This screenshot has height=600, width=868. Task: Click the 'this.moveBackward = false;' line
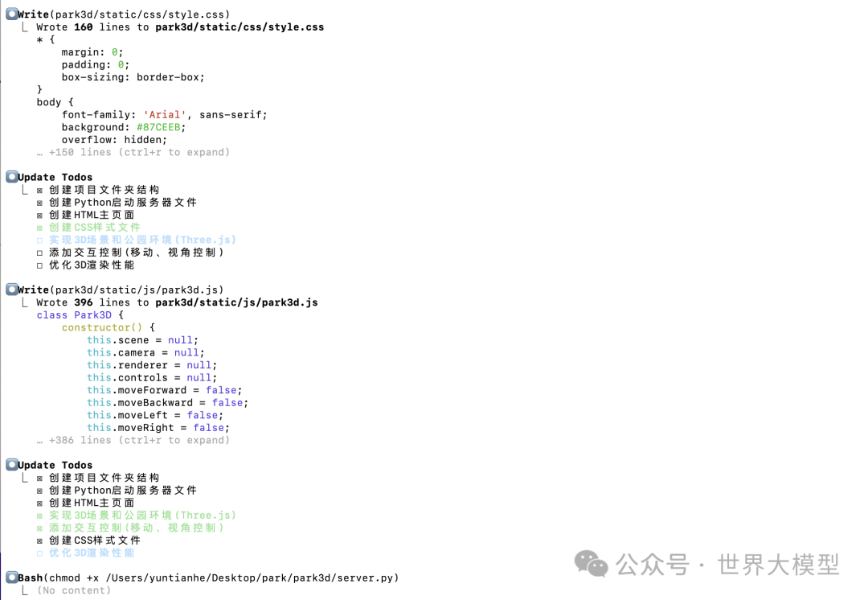pyautogui.click(x=167, y=403)
